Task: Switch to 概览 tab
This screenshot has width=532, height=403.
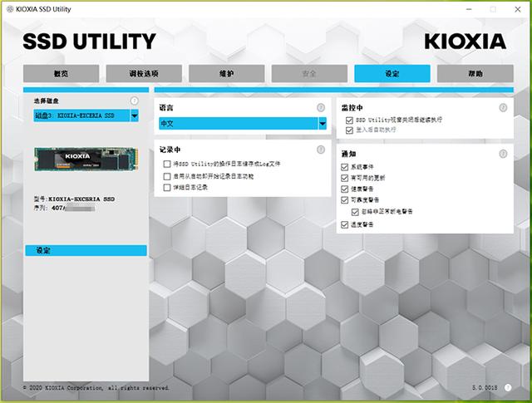Action: pos(61,74)
